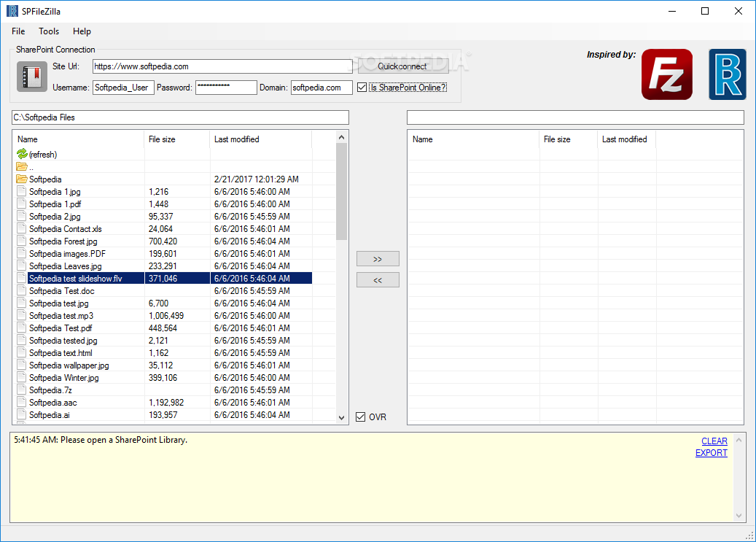Click the file icon of Softpedia tested.jpg
This screenshot has height=542, width=756.
[21, 340]
